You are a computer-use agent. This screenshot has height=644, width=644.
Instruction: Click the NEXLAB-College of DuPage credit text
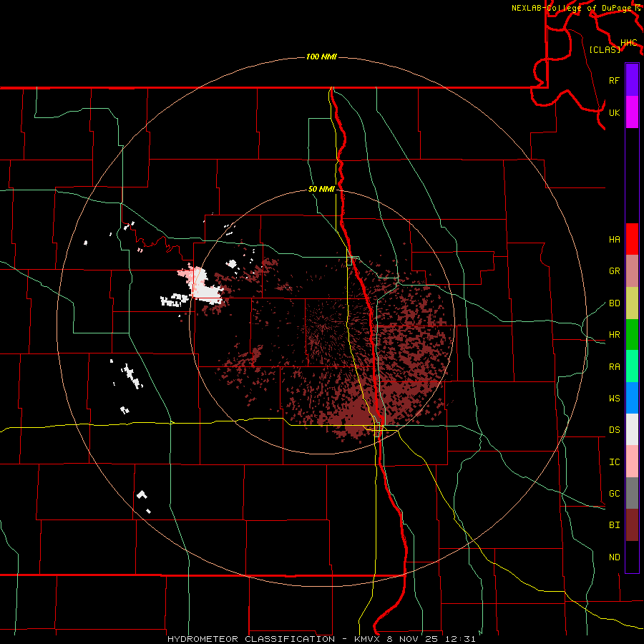(x=573, y=8)
